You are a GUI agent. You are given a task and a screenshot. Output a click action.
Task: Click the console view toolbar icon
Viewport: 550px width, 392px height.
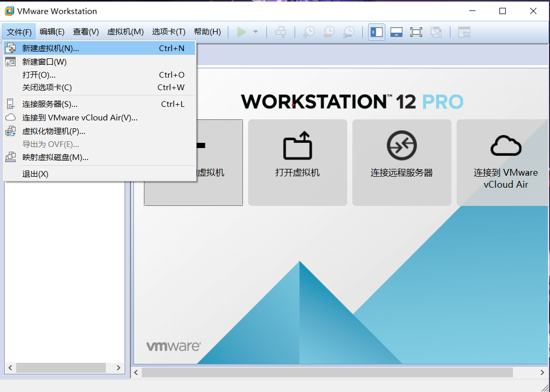tap(464, 32)
